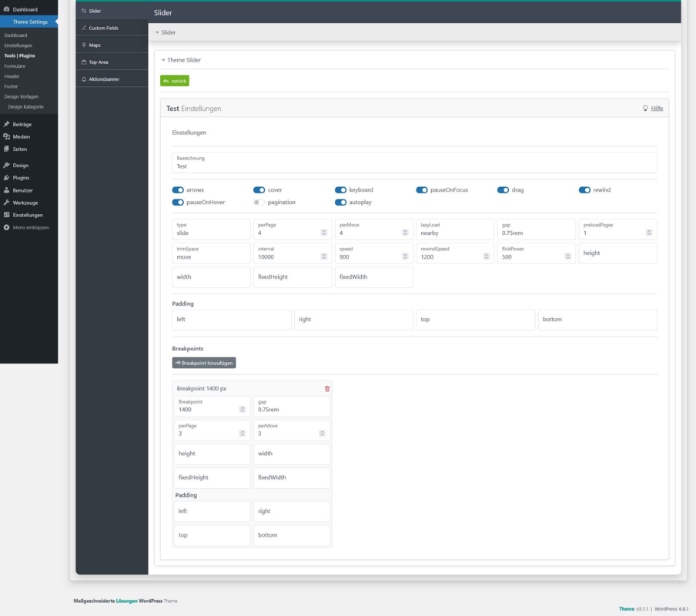Select Tools | Plugins submenu item

19,56
